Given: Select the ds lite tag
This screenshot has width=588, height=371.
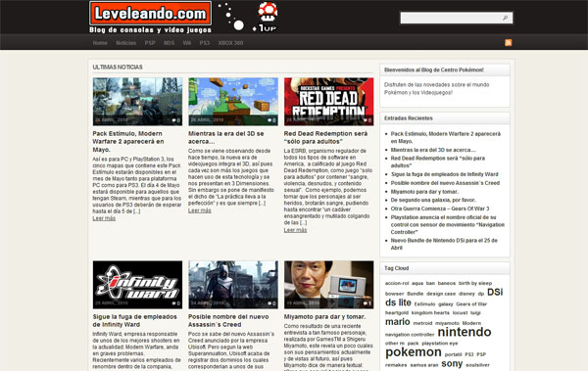Looking at the screenshot, I should click(x=398, y=302).
